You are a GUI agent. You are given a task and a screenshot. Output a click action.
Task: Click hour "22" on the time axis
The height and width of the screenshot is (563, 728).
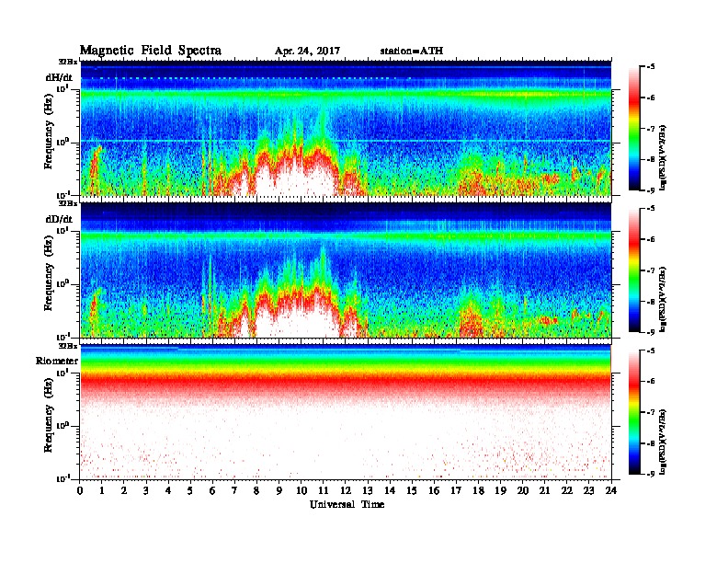pyautogui.click(x=567, y=491)
